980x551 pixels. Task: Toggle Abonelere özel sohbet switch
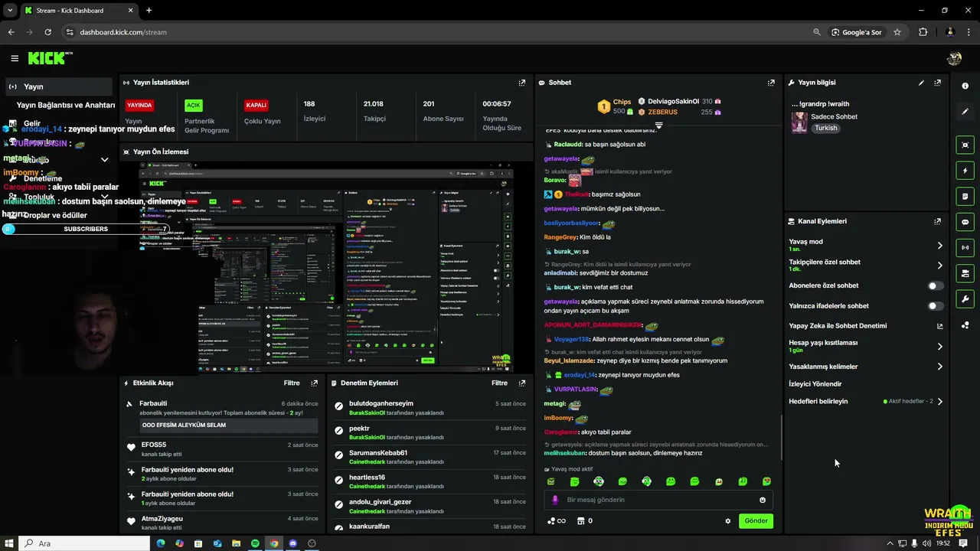(x=935, y=285)
